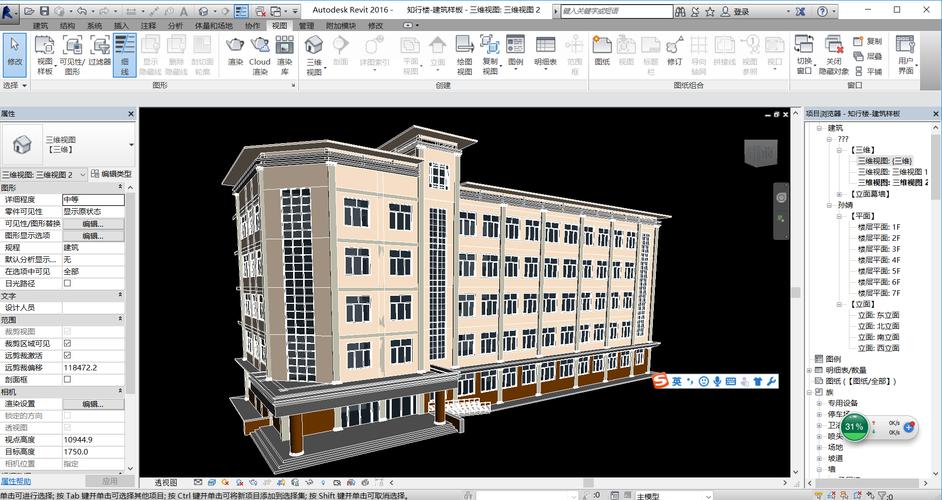942x500 pixels.
Task: Open Cloud 渲染 cloud render tool
Action: click(260, 55)
